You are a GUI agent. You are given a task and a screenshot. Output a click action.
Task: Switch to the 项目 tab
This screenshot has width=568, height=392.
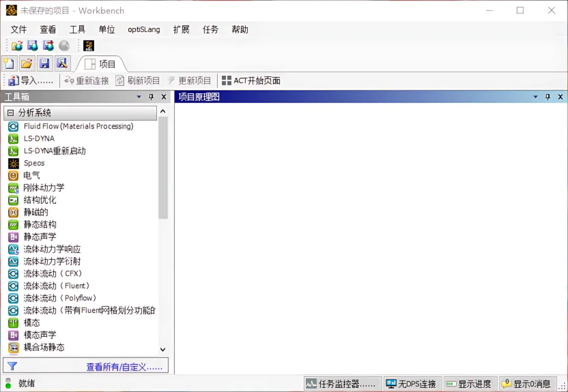tap(100, 64)
